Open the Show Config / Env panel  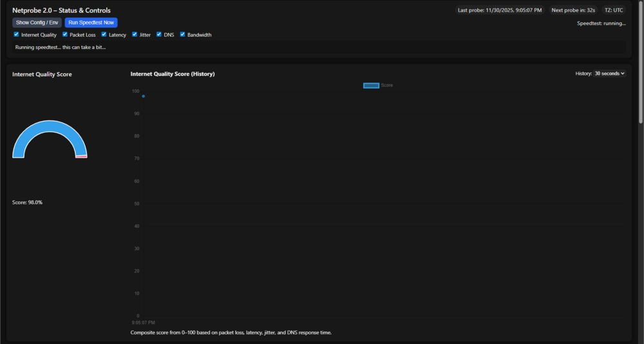pos(37,23)
